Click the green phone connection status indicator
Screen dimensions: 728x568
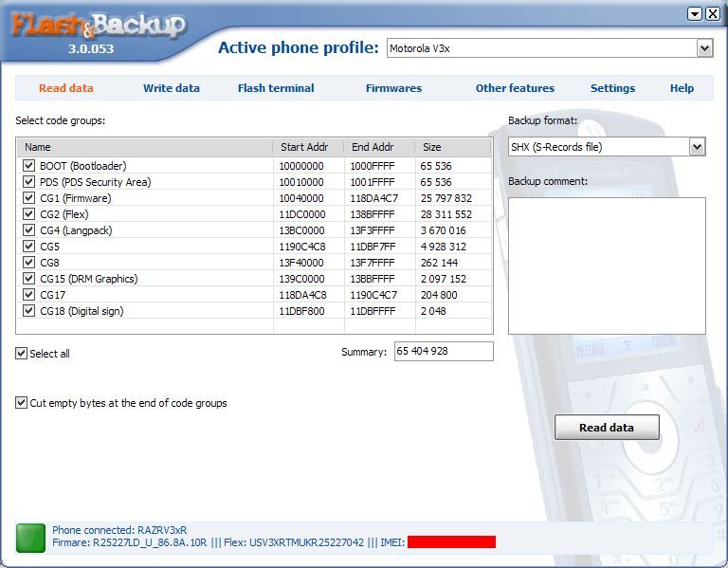pyautogui.click(x=30, y=538)
